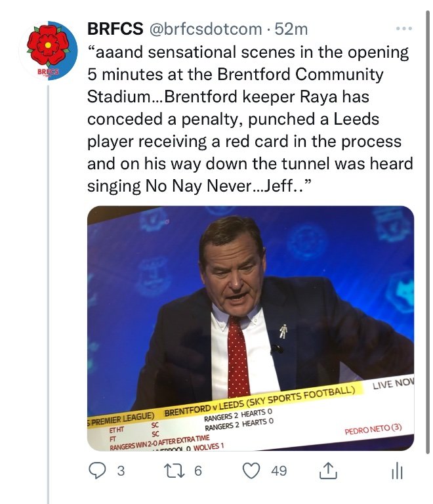433x504 pixels.
Task: Like the tweet with the heart icon
Action: (251, 471)
